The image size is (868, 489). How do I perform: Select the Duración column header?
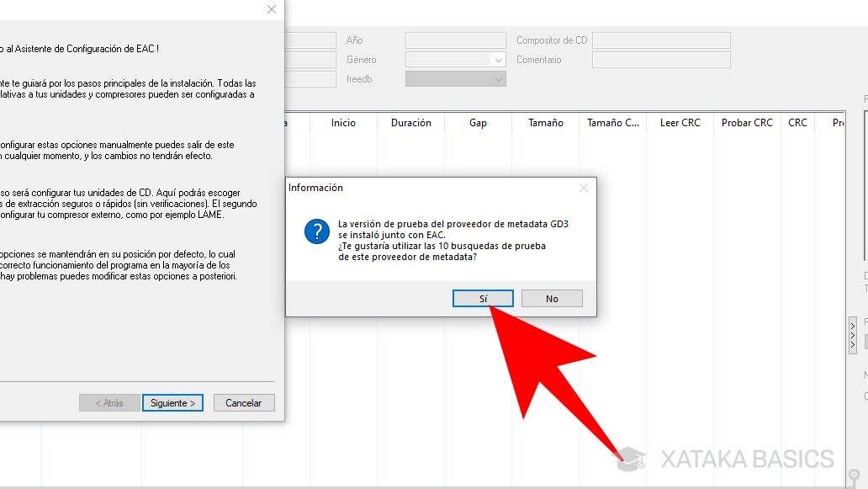410,122
